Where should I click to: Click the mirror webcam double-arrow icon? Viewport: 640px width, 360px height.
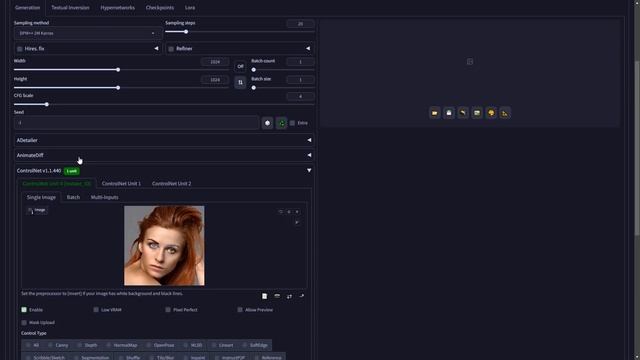289,296
